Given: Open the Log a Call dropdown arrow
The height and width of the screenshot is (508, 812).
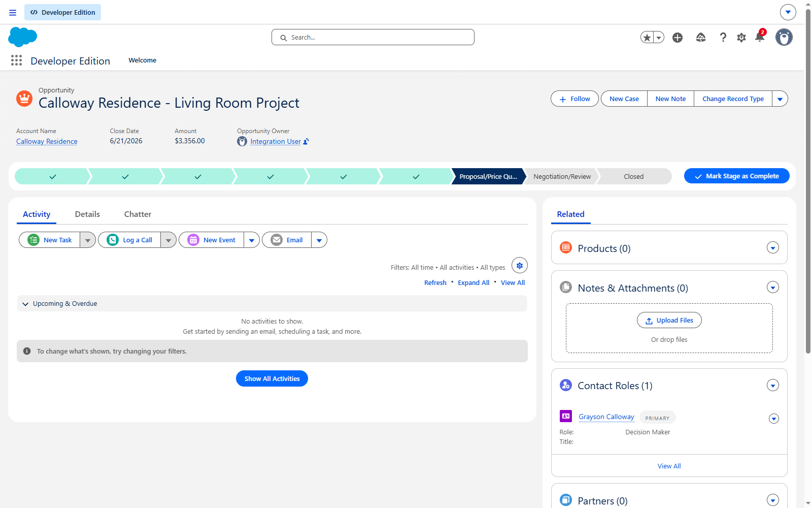Looking at the screenshot, I should [168, 240].
